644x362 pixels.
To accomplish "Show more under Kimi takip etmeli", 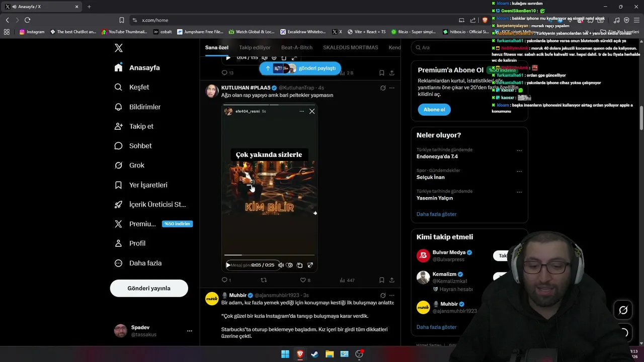I will point(436,327).
